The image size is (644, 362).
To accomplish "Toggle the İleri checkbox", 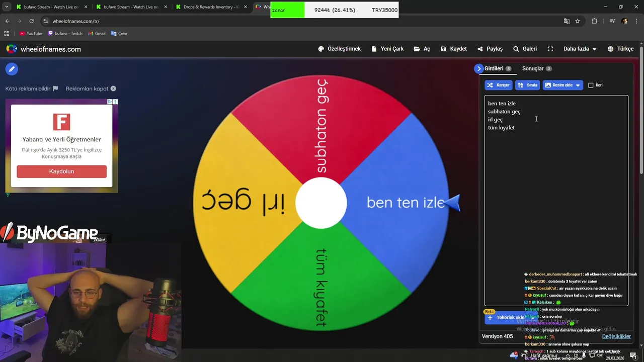I will [x=591, y=85].
